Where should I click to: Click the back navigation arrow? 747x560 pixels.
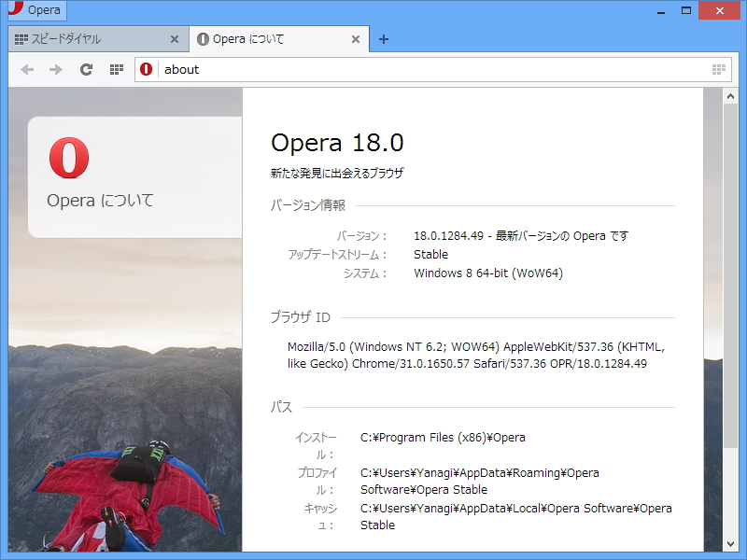(27, 68)
